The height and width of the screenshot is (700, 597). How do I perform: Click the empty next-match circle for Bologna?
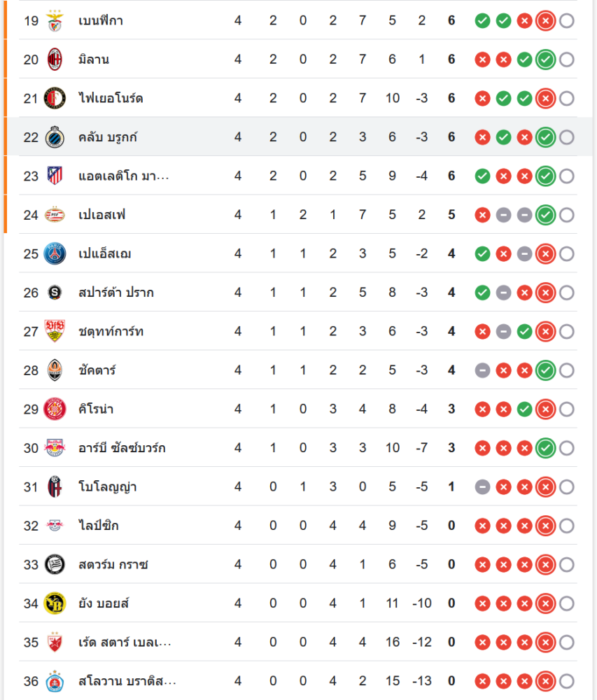[x=567, y=487]
